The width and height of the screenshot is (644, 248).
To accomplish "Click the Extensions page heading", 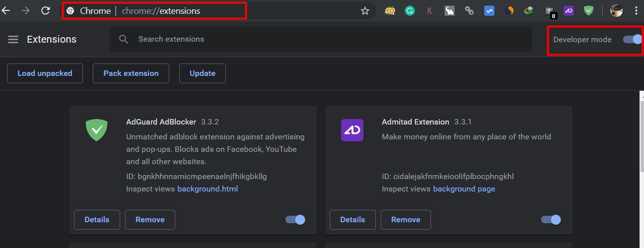I will (x=52, y=39).
